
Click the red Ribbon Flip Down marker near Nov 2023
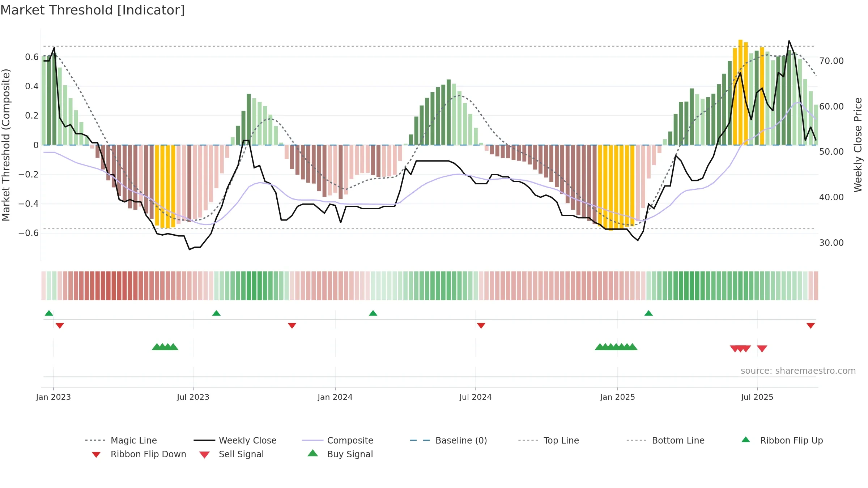click(292, 326)
